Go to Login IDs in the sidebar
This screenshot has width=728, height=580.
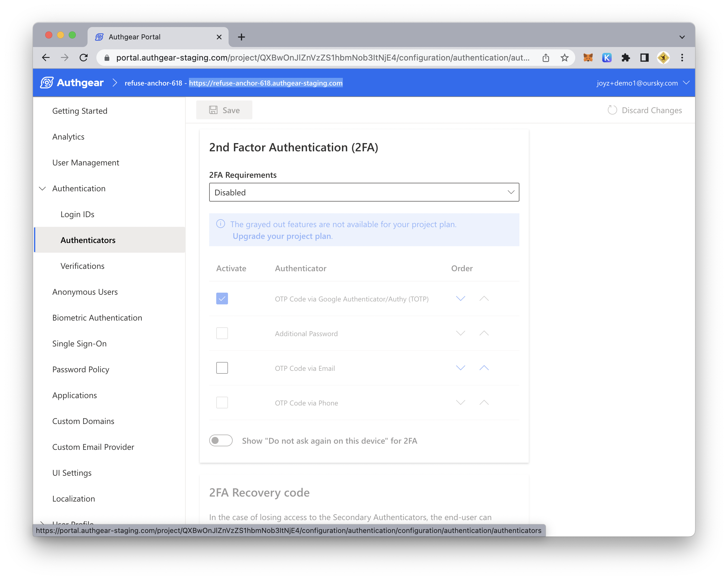tap(77, 214)
